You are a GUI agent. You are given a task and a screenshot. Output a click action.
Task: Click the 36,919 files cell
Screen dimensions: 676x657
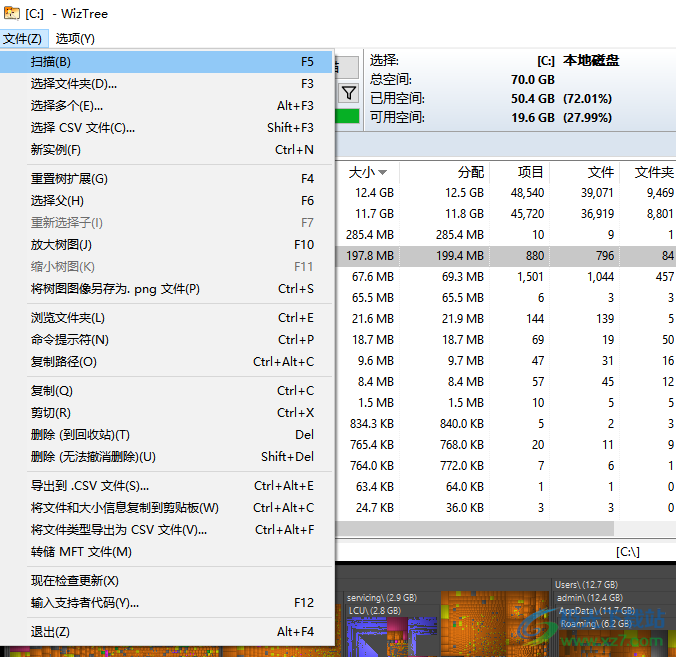coord(597,214)
